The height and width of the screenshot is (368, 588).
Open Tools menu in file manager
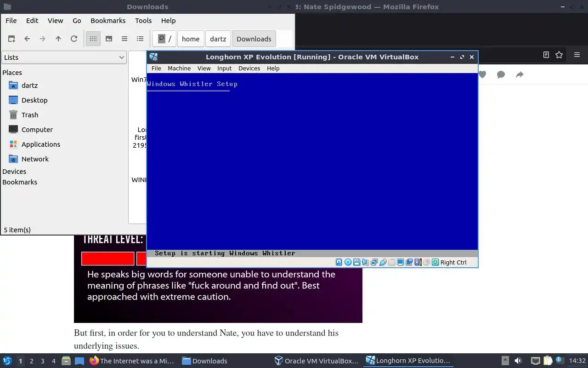point(143,21)
